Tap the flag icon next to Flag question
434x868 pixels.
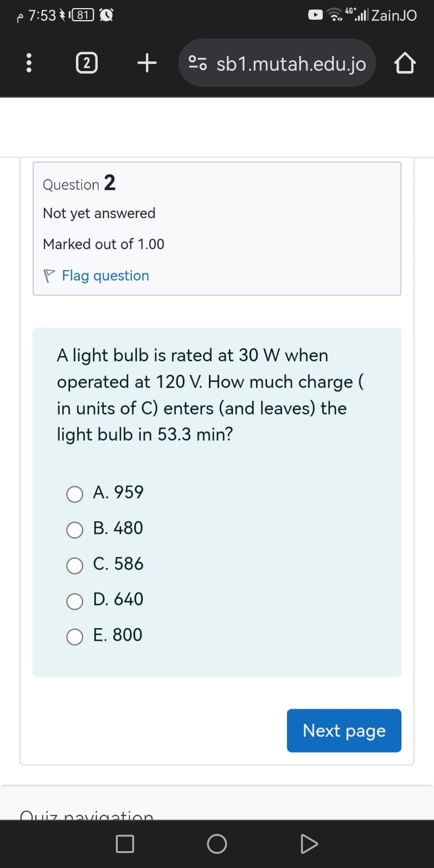48,275
